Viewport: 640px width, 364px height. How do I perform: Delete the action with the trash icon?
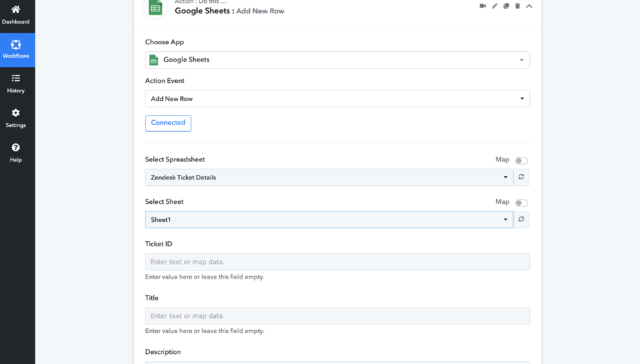coord(518,6)
